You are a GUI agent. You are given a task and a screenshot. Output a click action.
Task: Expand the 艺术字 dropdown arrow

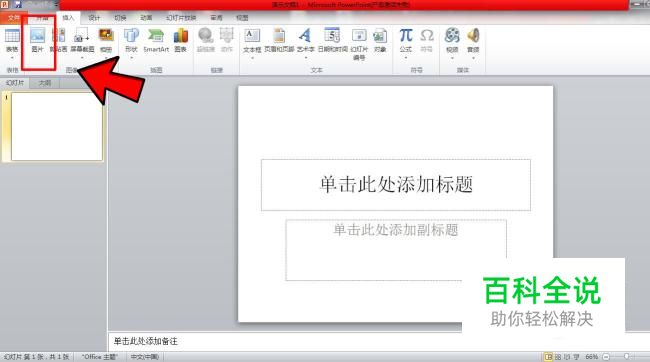click(306, 58)
